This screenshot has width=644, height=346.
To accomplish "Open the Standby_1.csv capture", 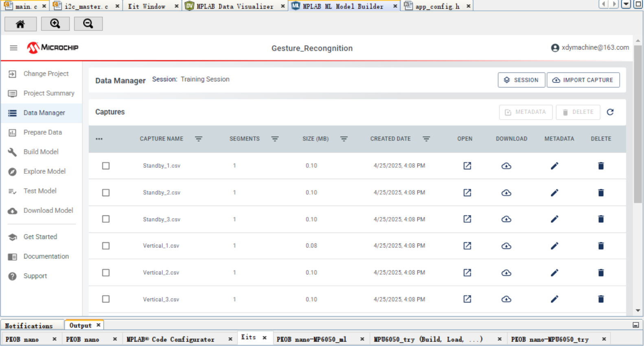I will [467, 166].
